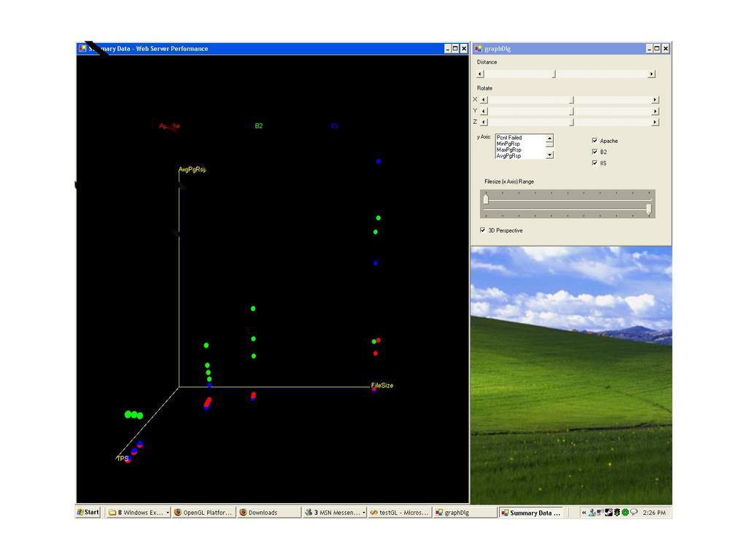Click the y Axis list up arrow
747x560 pixels.
click(x=549, y=138)
